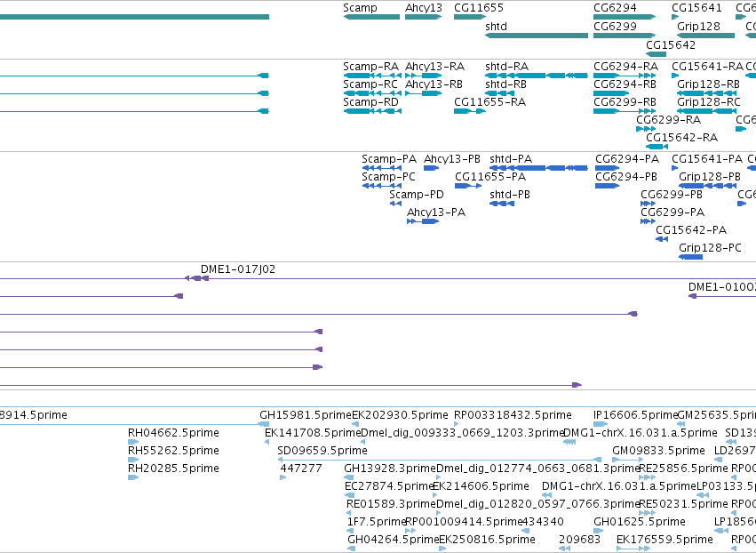Click the CG6294 gene bar
Image resolution: width=756 pixels, height=553 pixels.
point(625,17)
